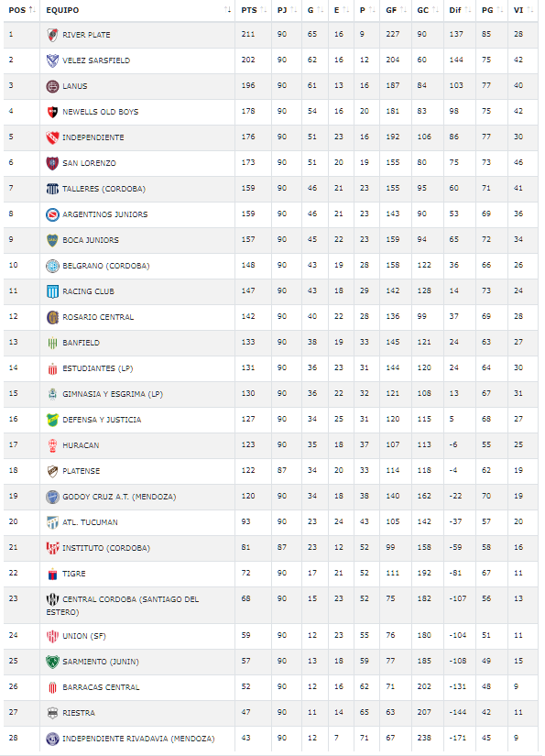
Task: Click the Sarmiento (Junin) crest icon
Action: (52, 662)
